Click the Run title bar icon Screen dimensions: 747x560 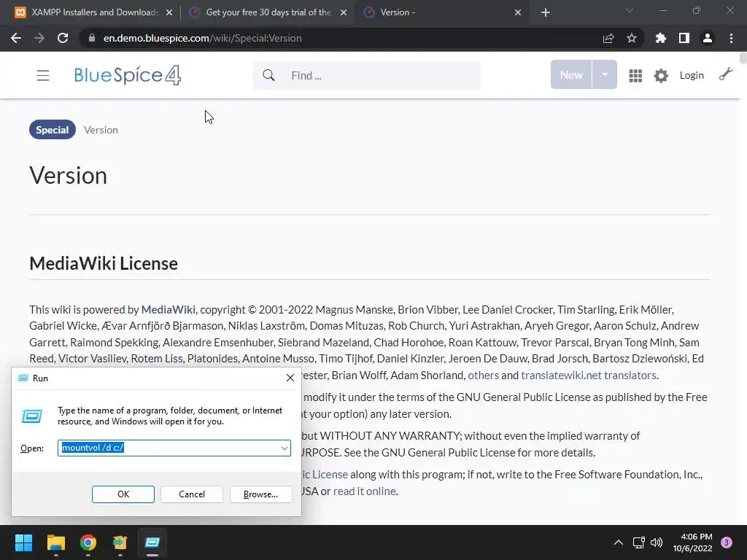(23, 378)
